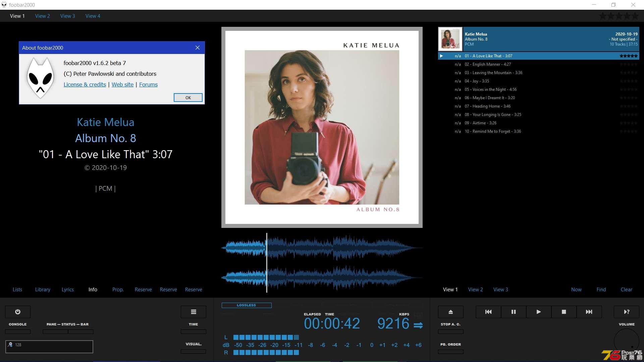Switch to View 3 top tab
The width and height of the screenshot is (644, 362).
point(68,16)
